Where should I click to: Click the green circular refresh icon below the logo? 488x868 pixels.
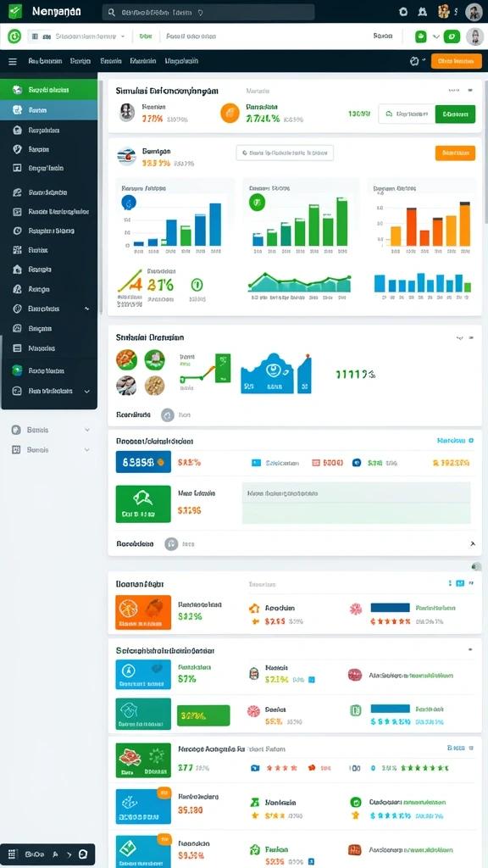(x=14, y=36)
